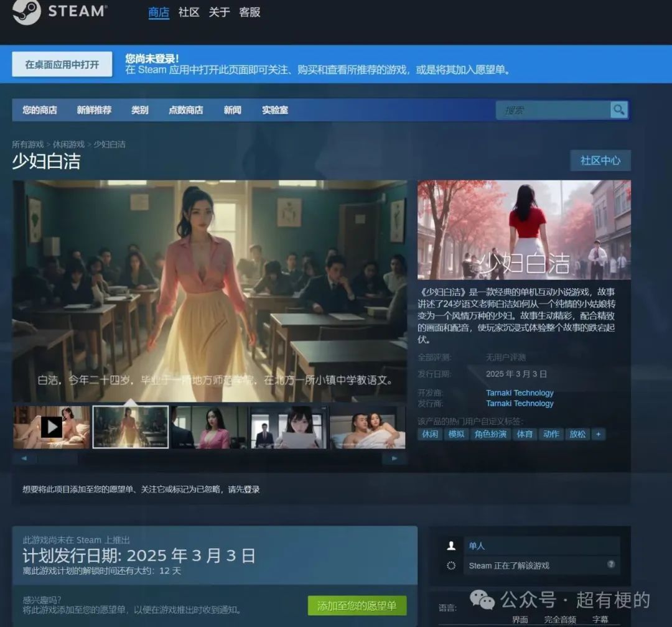Open the 社区 top menu
Image resolution: width=672 pixels, height=627 pixels.
(x=189, y=12)
